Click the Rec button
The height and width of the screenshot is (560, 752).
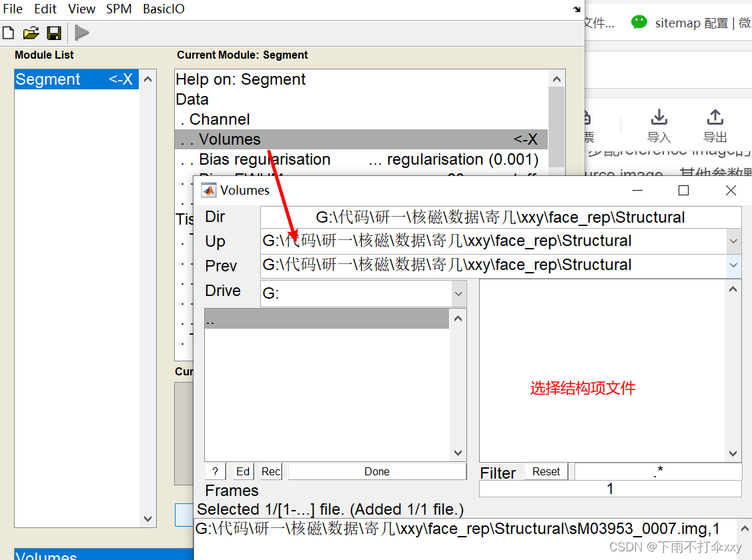click(x=271, y=471)
